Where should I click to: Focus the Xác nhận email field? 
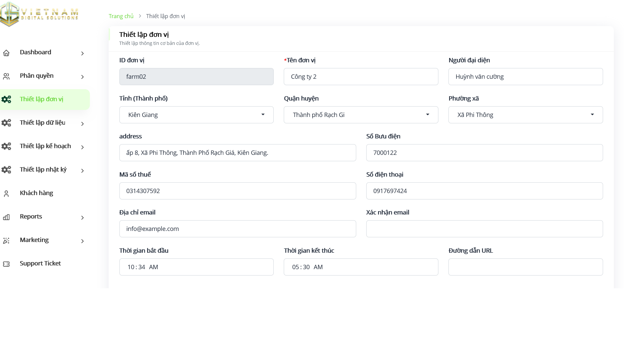point(484,229)
